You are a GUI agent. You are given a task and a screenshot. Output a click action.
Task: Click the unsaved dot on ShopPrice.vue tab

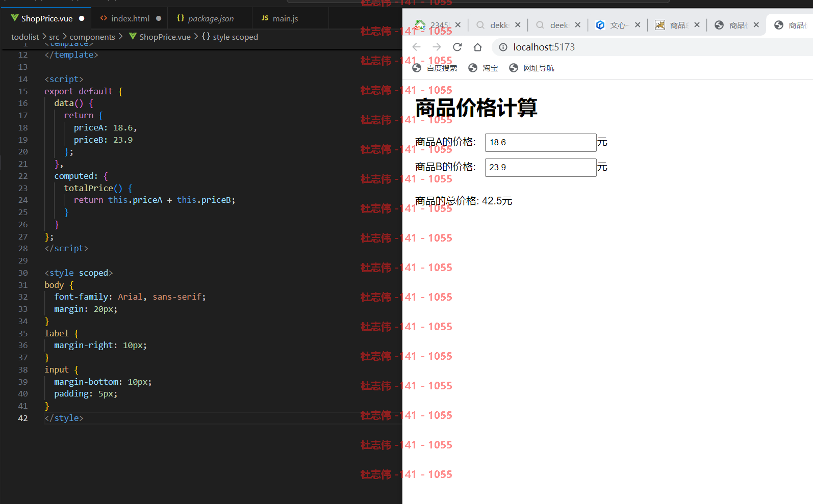point(82,18)
